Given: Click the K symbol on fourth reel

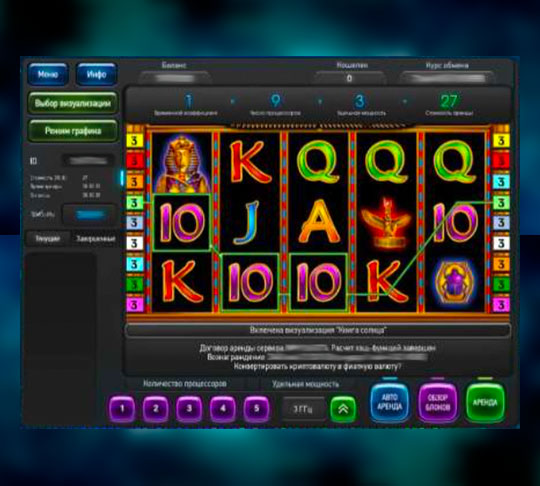Looking at the screenshot, I should coord(387,281).
